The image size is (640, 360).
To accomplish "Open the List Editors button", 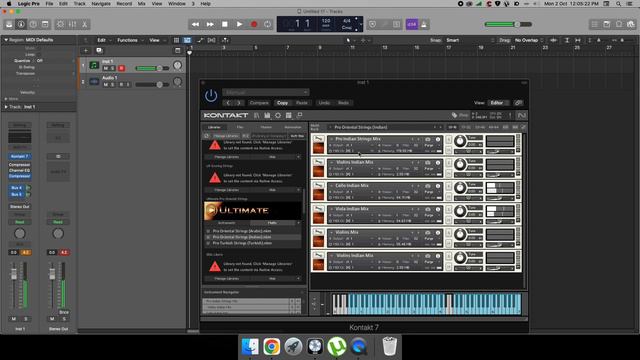I will pos(595,24).
